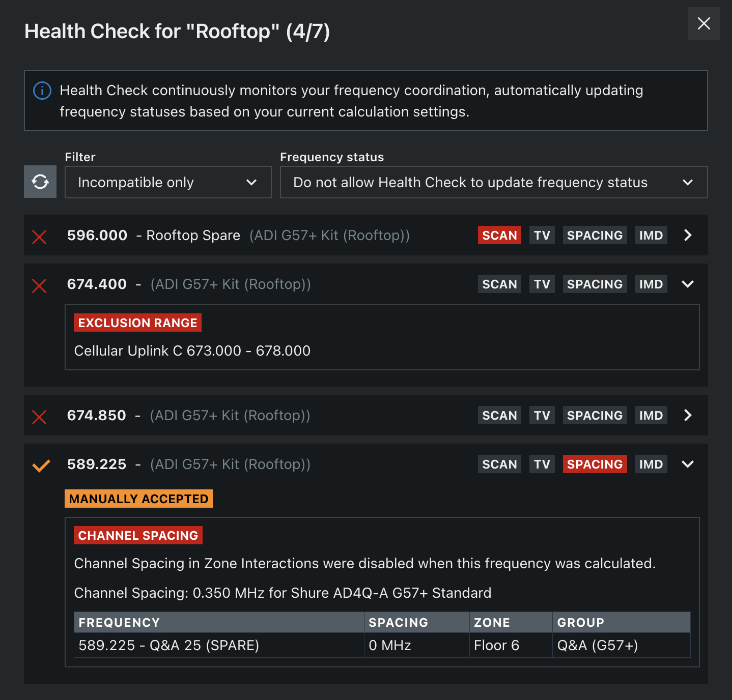Expand the 674.850 frequency row
Screen dimensions: 732x700
(x=688, y=415)
